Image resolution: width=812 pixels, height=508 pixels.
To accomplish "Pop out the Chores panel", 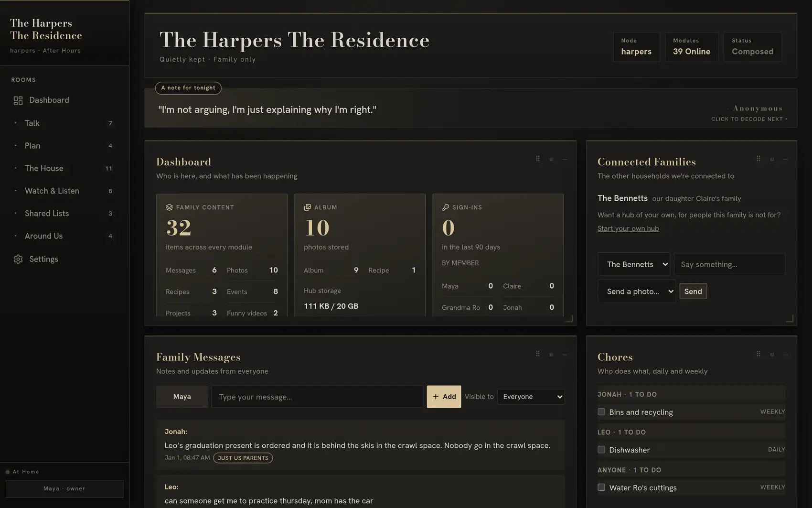I will point(772,355).
